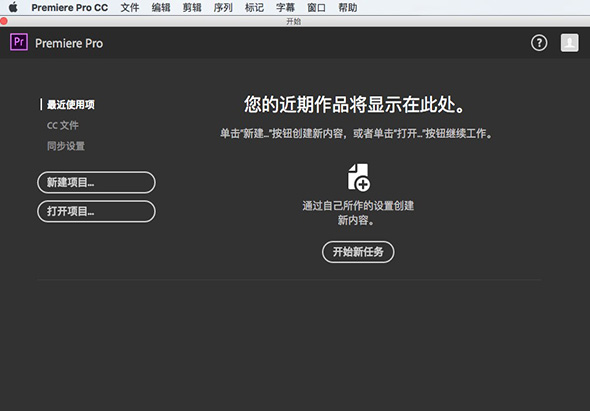Click the 开始 window title text
This screenshot has width=590, height=411.
(x=293, y=21)
